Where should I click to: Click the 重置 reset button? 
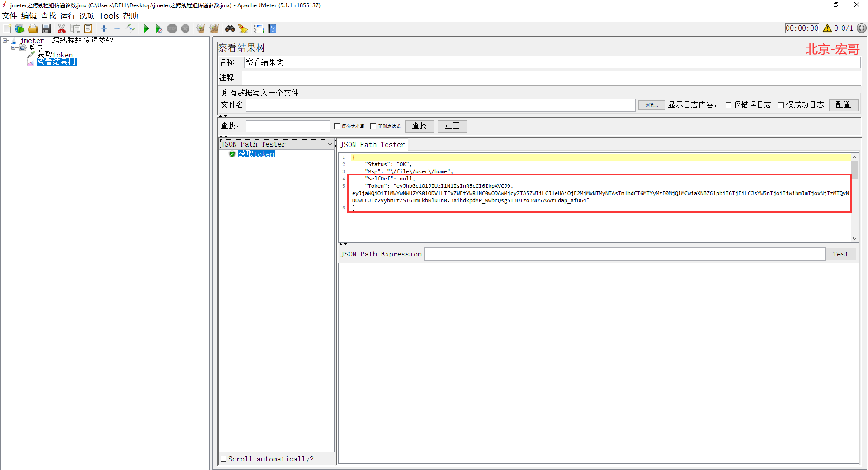[x=452, y=126]
